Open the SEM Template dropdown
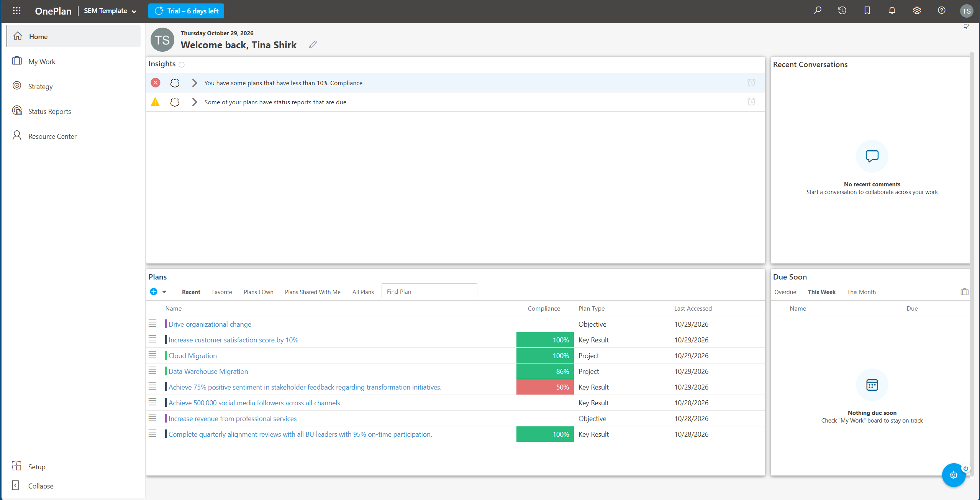 pyautogui.click(x=110, y=11)
